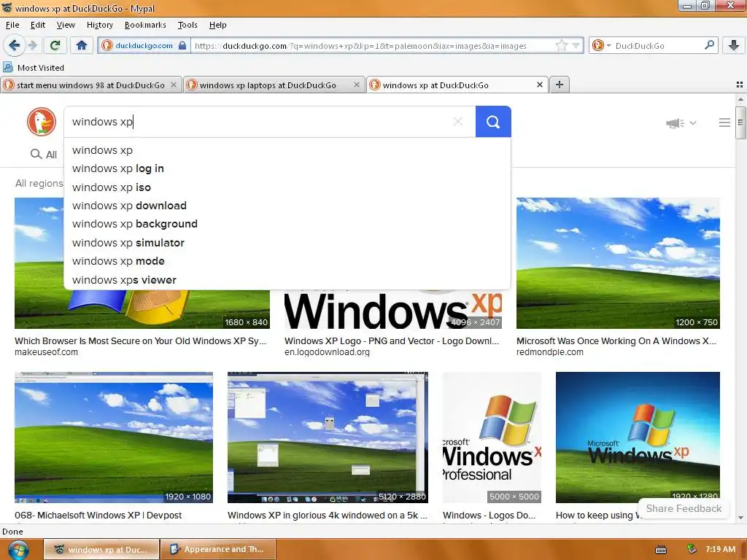
Task: Choose suggestion 'windows xp download'
Action: [x=287, y=206]
